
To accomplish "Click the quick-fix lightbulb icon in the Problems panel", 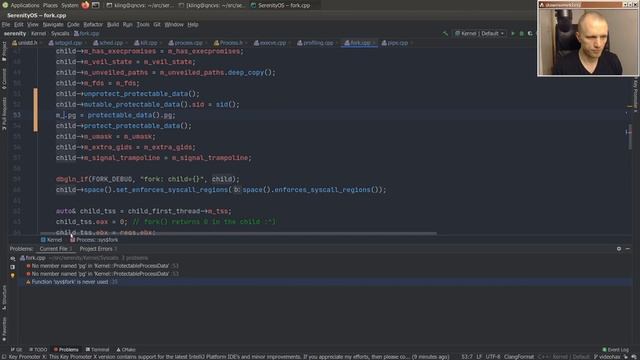I will (x=13, y=276).
